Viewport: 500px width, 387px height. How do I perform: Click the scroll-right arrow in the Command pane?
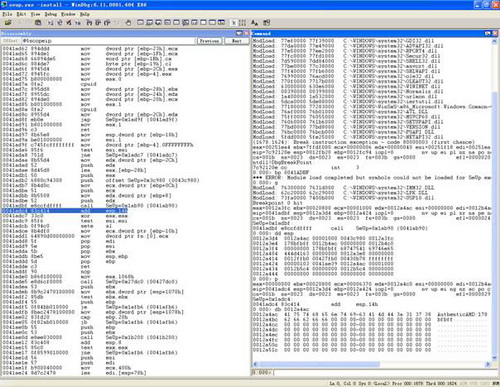(488, 364)
